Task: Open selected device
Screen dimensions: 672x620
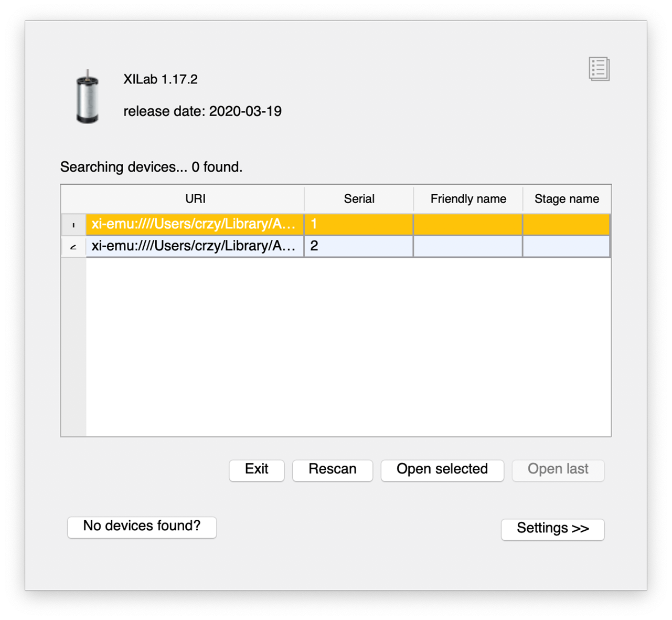Action: (442, 470)
